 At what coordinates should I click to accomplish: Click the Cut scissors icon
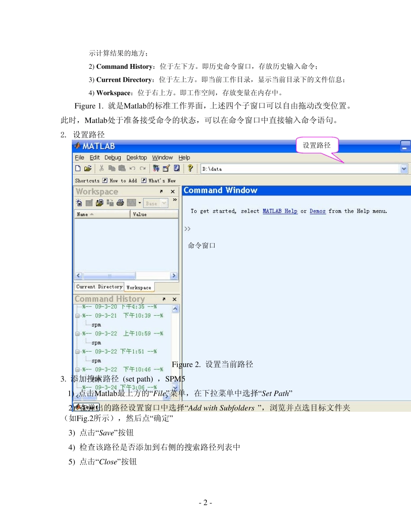[102, 168]
